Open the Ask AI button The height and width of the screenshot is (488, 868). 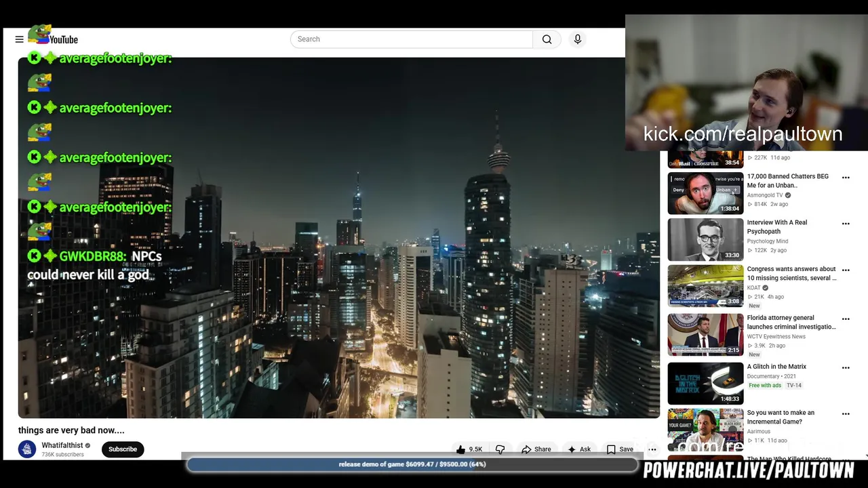(x=579, y=449)
